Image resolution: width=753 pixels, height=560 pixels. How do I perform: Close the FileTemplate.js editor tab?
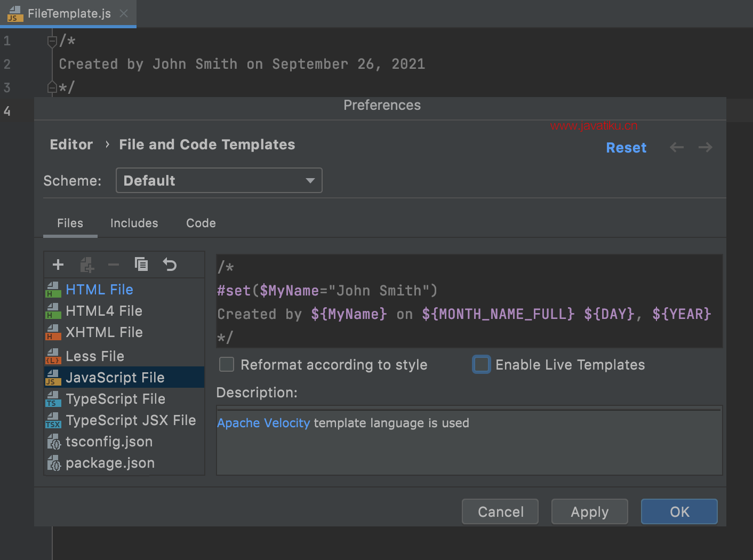(124, 13)
